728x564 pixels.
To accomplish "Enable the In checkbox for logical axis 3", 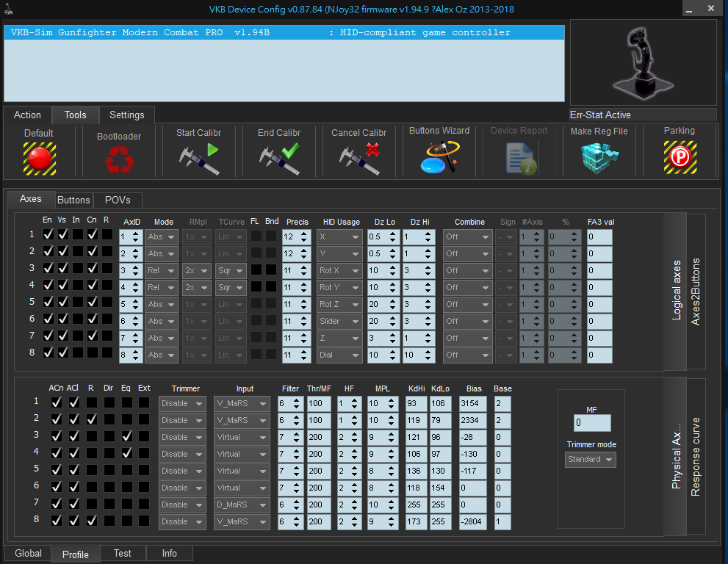I will point(76,269).
